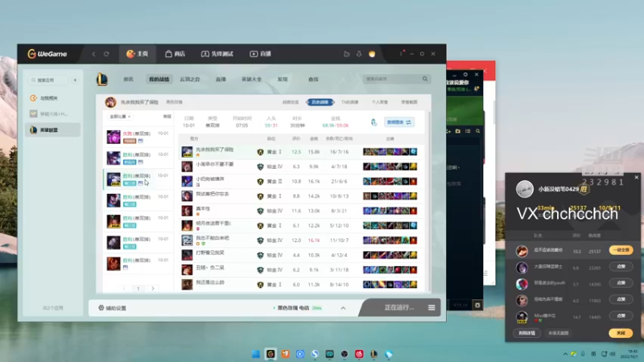Select 英雄联盟 in the sidebar
This screenshot has width=644, height=362.
pyautogui.click(x=52, y=130)
